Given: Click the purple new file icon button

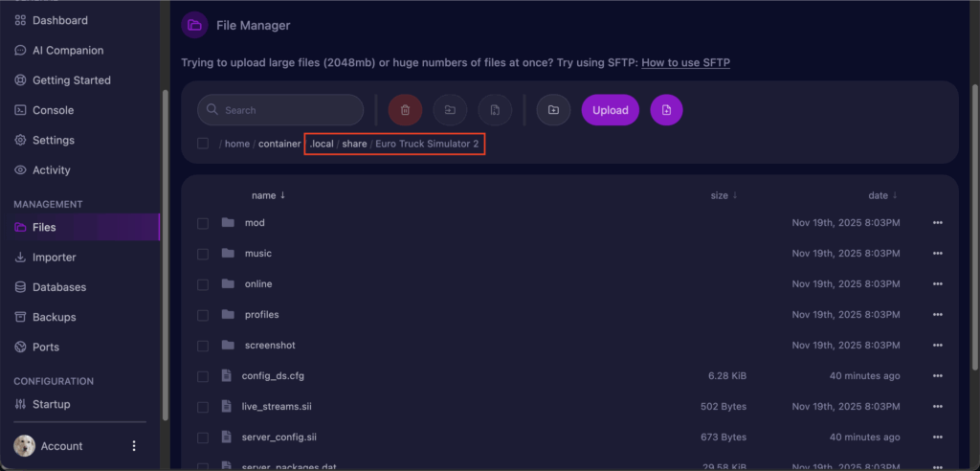Looking at the screenshot, I should [x=666, y=110].
